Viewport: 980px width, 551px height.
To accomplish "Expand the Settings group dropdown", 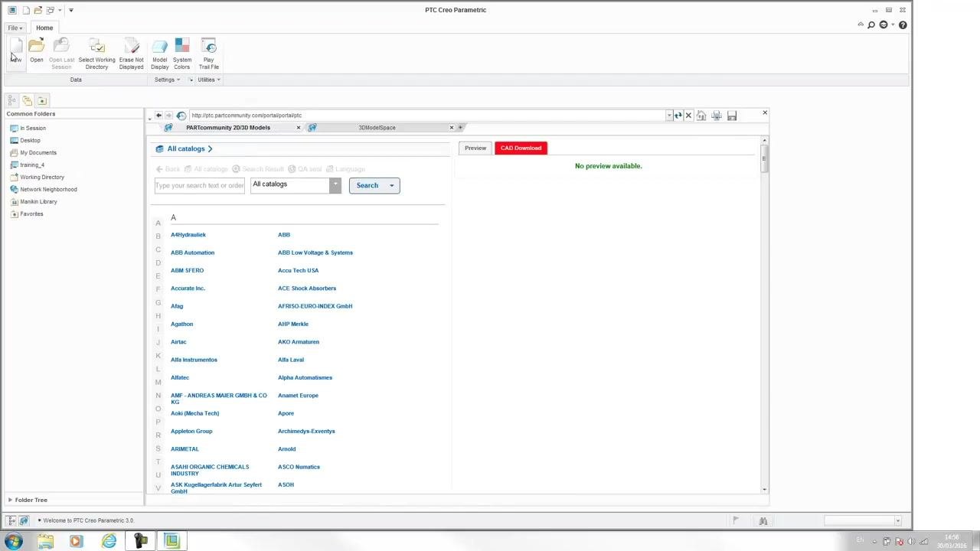I will tap(167, 80).
